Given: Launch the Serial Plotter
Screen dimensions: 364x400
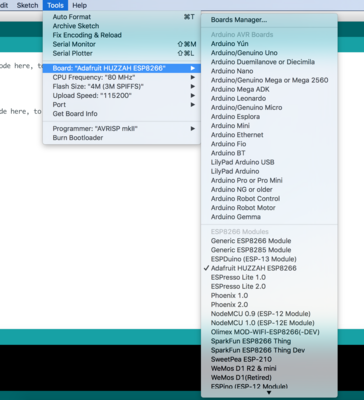Looking at the screenshot, I should click(x=122, y=53).
